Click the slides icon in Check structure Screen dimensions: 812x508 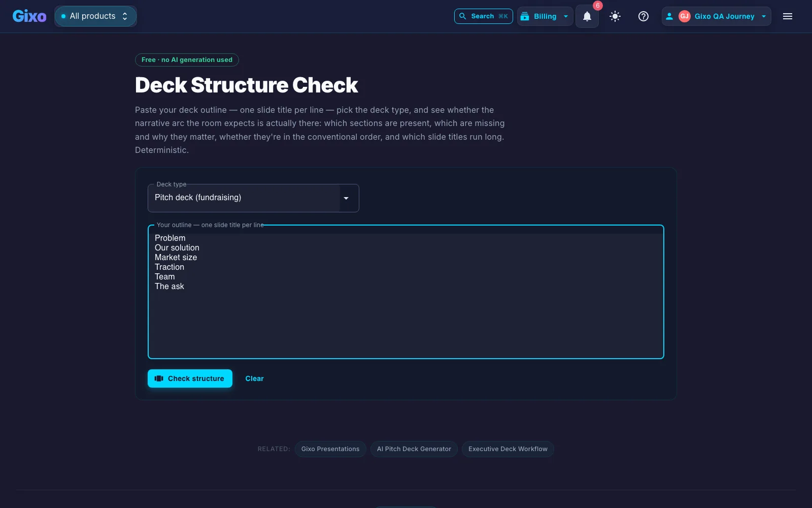coord(159,378)
